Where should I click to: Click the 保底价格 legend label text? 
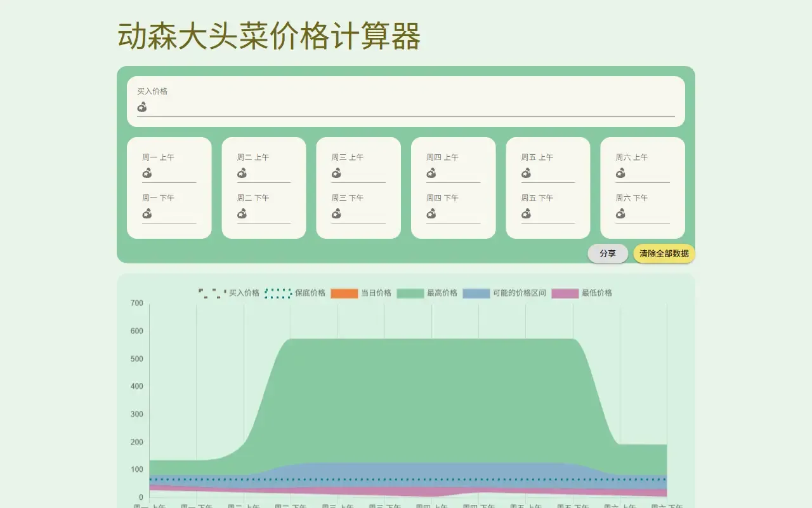[x=310, y=293]
